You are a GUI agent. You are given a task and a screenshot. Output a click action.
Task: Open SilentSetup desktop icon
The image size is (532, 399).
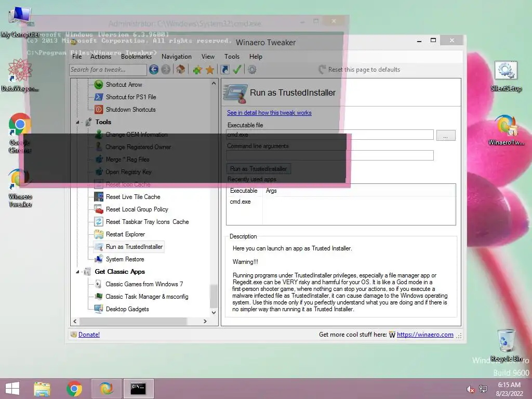tap(506, 76)
